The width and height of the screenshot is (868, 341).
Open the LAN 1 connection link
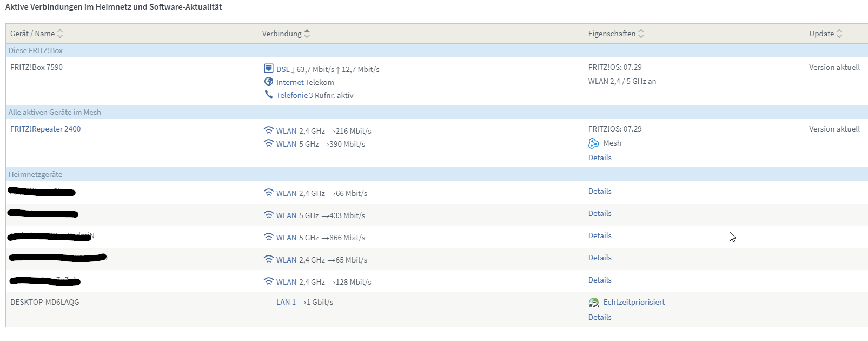click(286, 302)
